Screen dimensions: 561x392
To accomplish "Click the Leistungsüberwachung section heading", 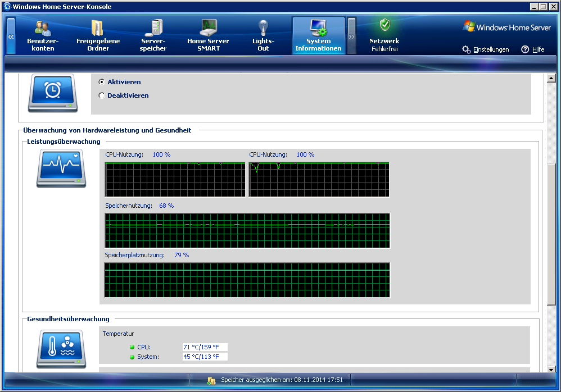I will [x=64, y=142].
